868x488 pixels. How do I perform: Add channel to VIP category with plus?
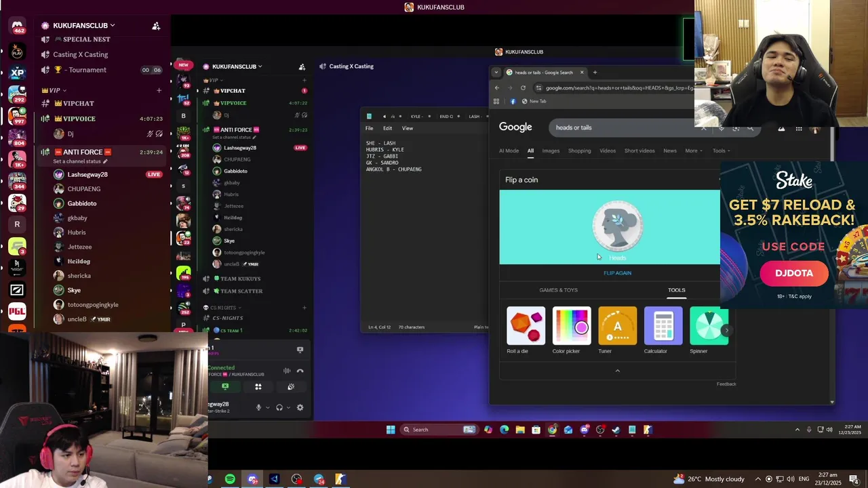point(159,90)
